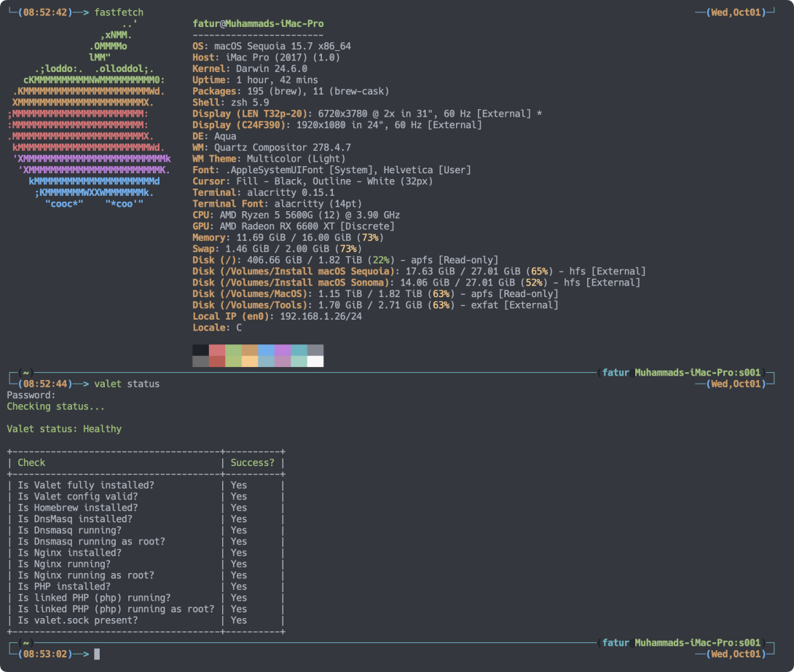Select the 'Is Nginx installed?' row
Screen dimensions: 794x672
tap(146, 553)
